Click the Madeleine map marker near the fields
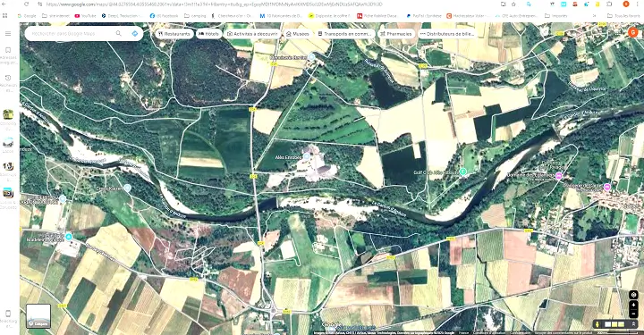The image size is (644, 335). tap(69, 237)
